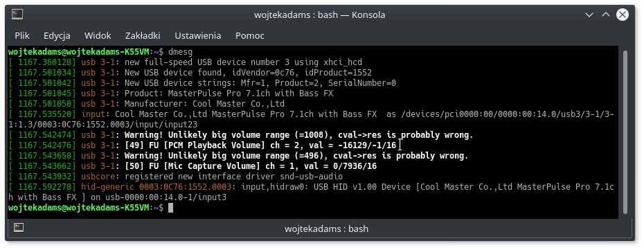The width and height of the screenshot is (644, 250).
Task: Maximize the Konsole window
Action: click(x=606, y=15)
